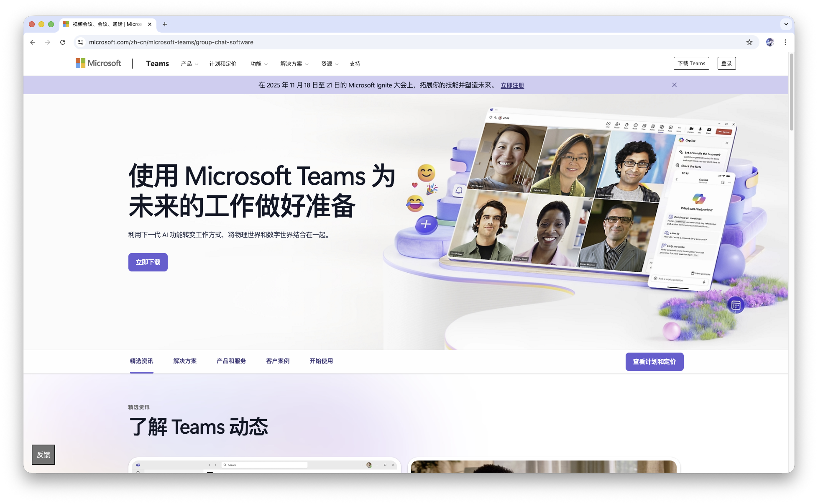
Task: Open the Chrome three-dot menu
Action: [785, 42]
